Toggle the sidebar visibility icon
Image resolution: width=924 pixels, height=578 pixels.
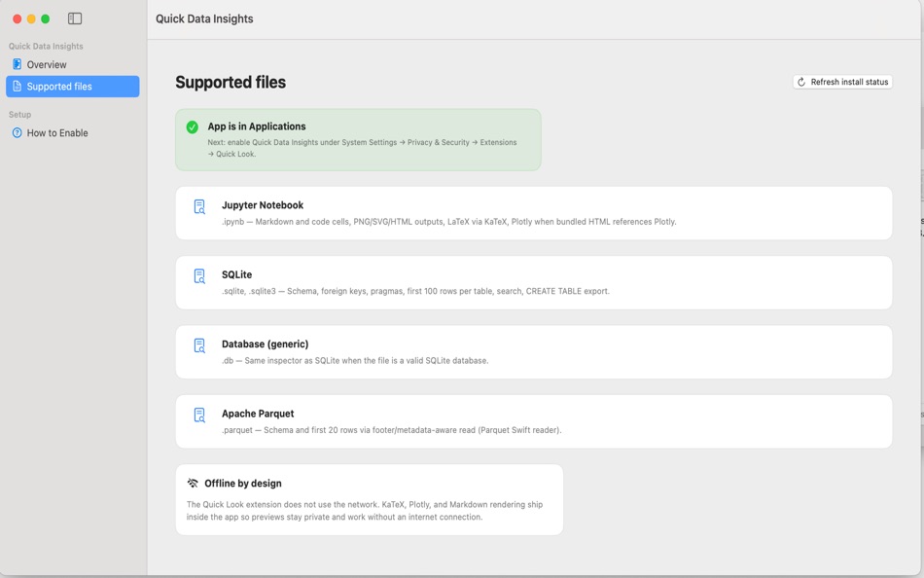tap(75, 18)
